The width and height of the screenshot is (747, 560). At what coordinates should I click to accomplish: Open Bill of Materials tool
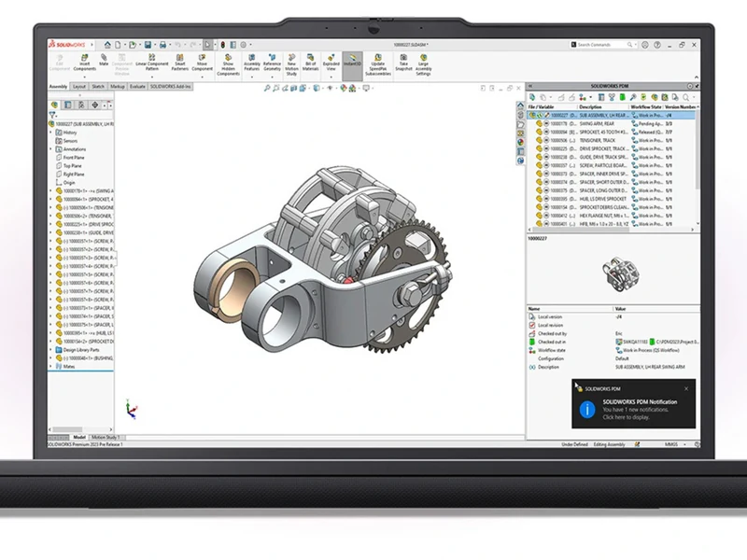click(311, 63)
